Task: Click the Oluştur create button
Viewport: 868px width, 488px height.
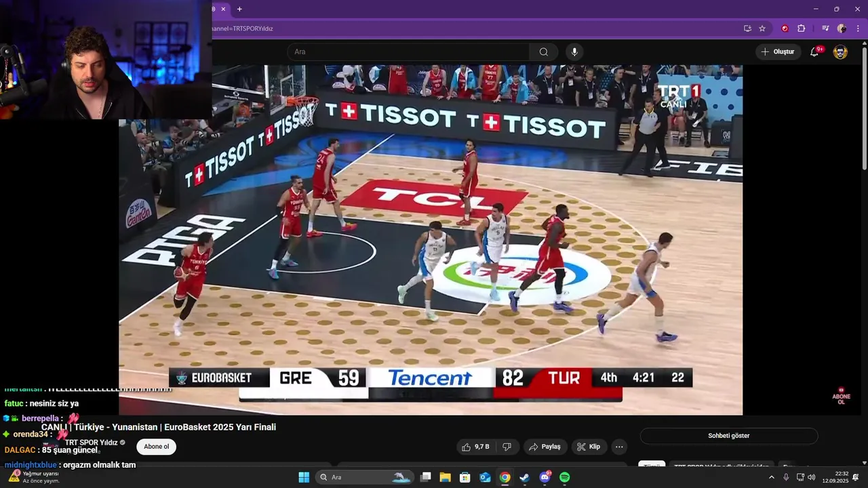Action: pyautogui.click(x=778, y=52)
